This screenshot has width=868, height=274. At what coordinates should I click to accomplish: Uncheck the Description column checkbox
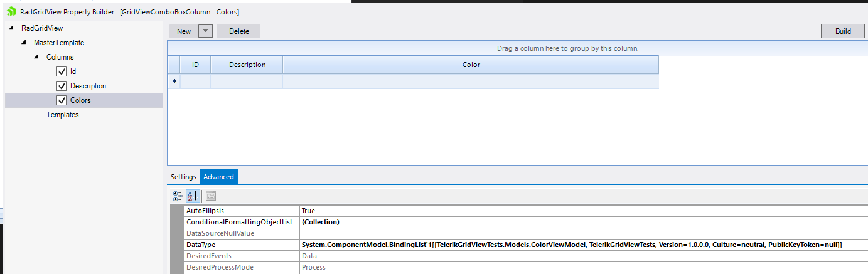tap(62, 86)
